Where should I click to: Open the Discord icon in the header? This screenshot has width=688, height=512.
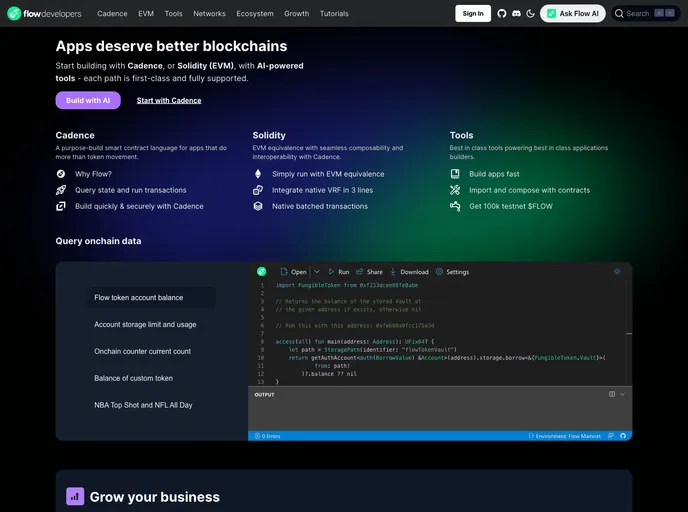click(516, 14)
